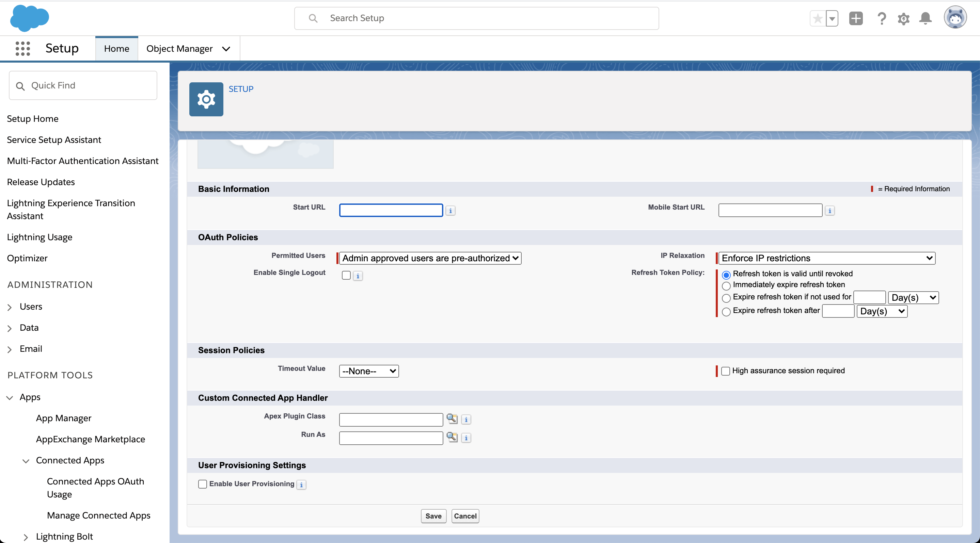The height and width of the screenshot is (543, 980).
Task: Open App Manager link
Action: point(64,418)
